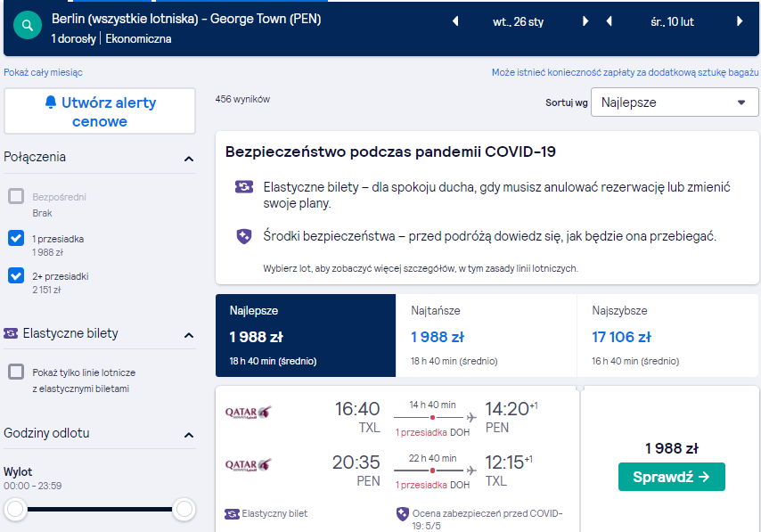Screen dimensions: 761x532
Task: Switch to the Najszybsze tab
Action: pyautogui.click(x=667, y=335)
